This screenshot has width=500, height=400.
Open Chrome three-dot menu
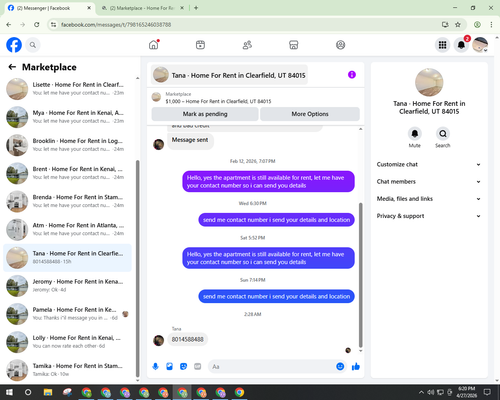click(x=491, y=25)
